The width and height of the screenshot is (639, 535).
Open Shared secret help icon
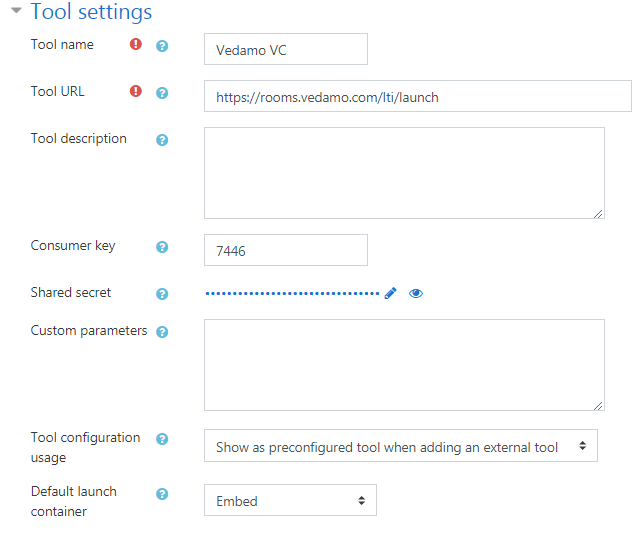click(x=162, y=294)
